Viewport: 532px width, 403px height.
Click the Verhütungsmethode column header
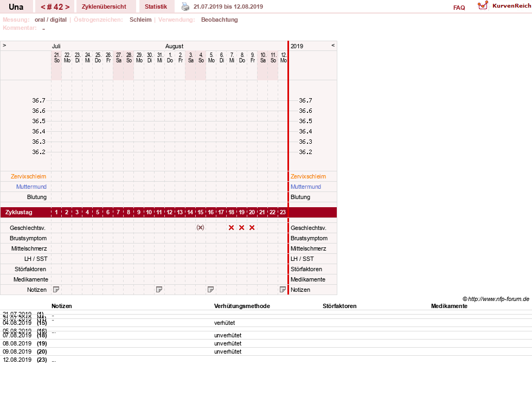pyautogui.click(x=242, y=306)
